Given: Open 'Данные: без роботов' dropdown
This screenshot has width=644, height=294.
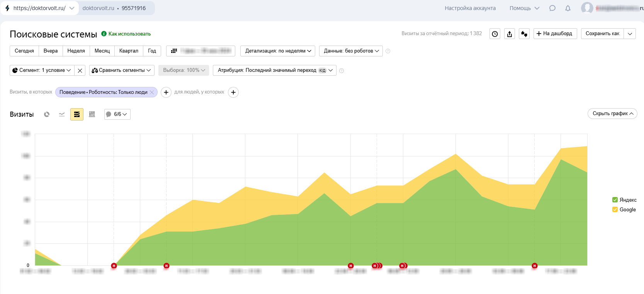Looking at the screenshot, I should 351,51.
